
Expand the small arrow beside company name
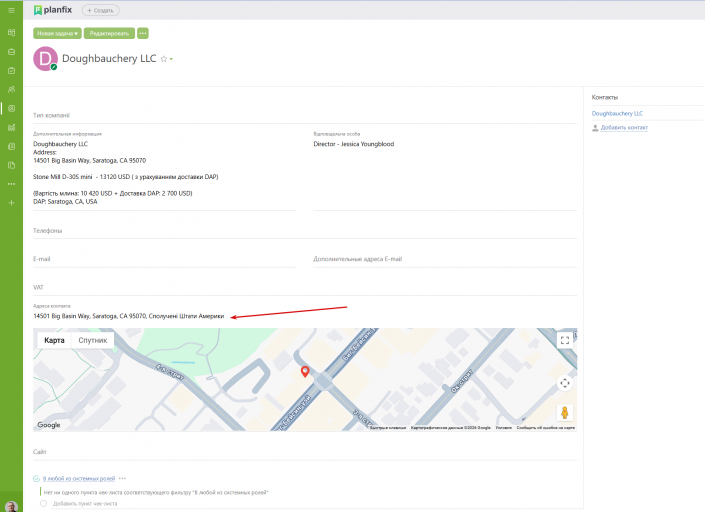pyautogui.click(x=171, y=59)
